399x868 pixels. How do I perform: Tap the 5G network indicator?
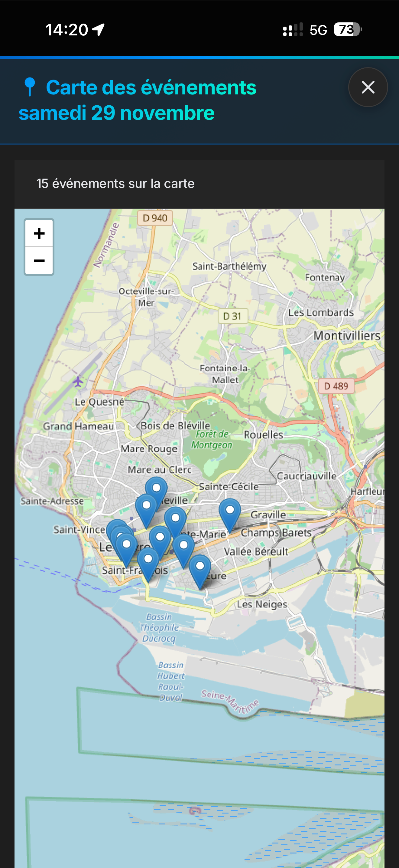click(318, 30)
